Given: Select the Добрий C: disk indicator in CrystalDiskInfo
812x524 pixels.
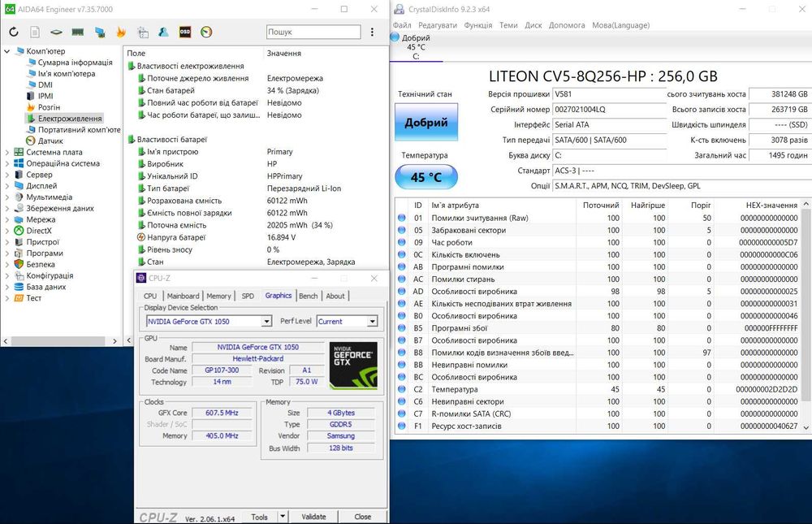Looking at the screenshot, I should [x=415, y=46].
